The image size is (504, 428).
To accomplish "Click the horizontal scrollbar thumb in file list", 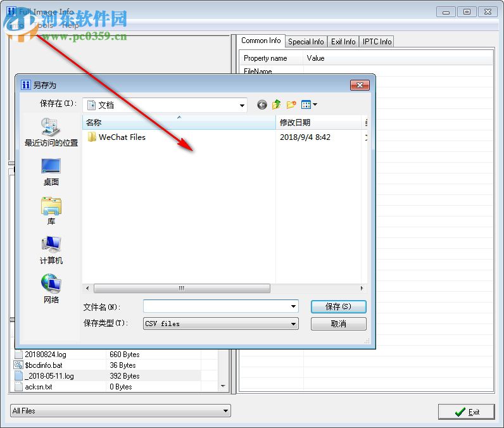I will (x=182, y=288).
